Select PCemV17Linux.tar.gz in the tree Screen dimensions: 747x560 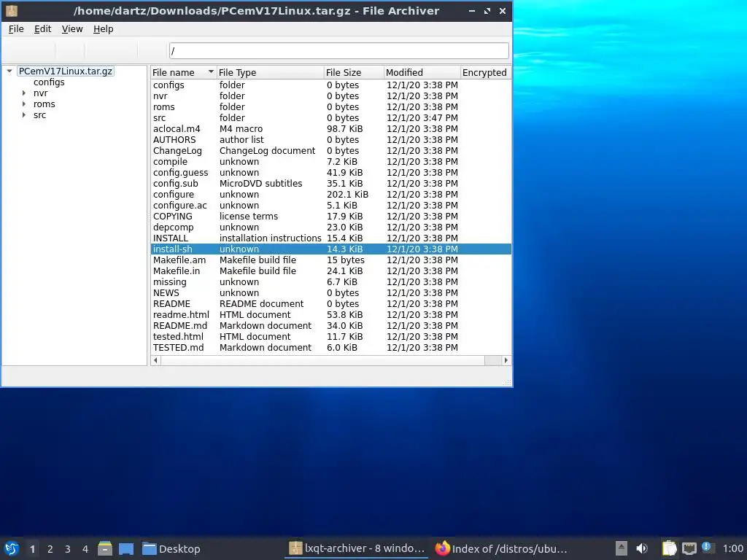[x=65, y=71]
